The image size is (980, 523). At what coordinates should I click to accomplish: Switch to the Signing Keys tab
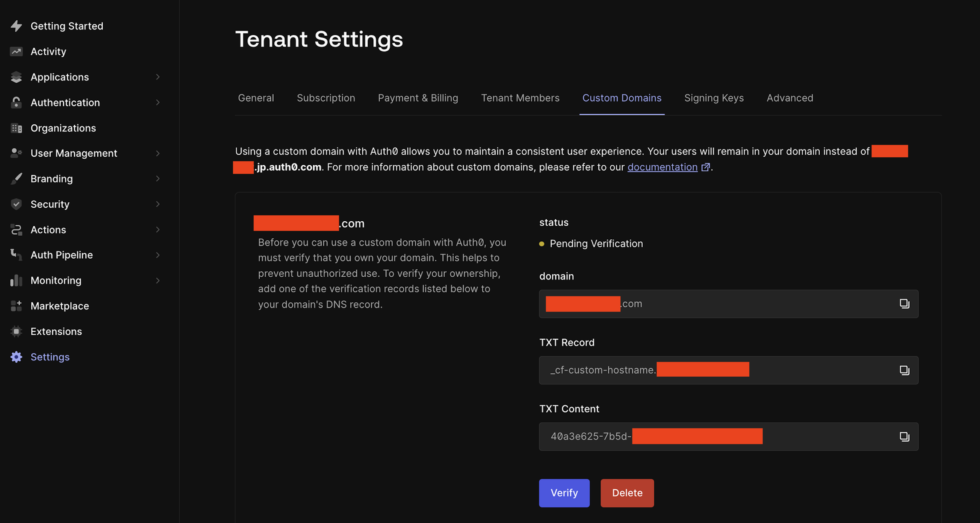[x=714, y=98]
